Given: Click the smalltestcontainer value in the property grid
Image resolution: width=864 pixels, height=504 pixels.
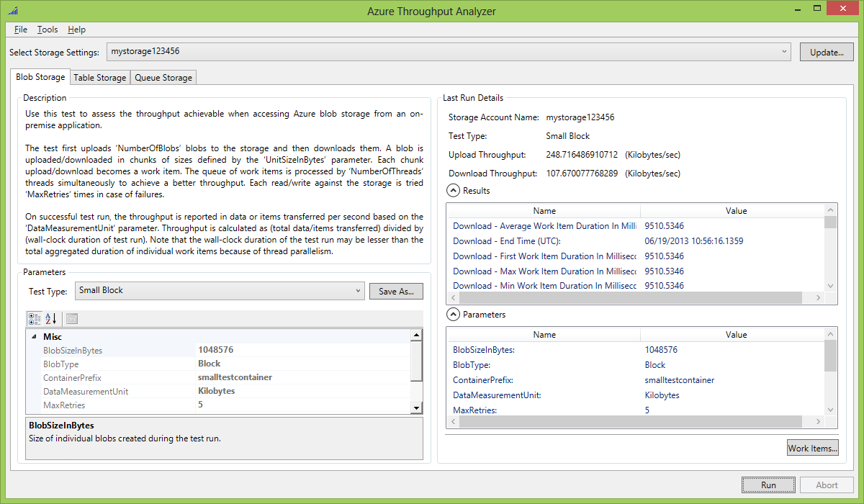Looking at the screenshot, I should pyautogui.click(x=302, y=377).
